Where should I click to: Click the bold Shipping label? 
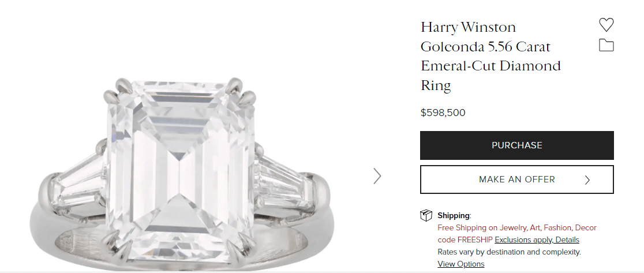pos(454,216)
